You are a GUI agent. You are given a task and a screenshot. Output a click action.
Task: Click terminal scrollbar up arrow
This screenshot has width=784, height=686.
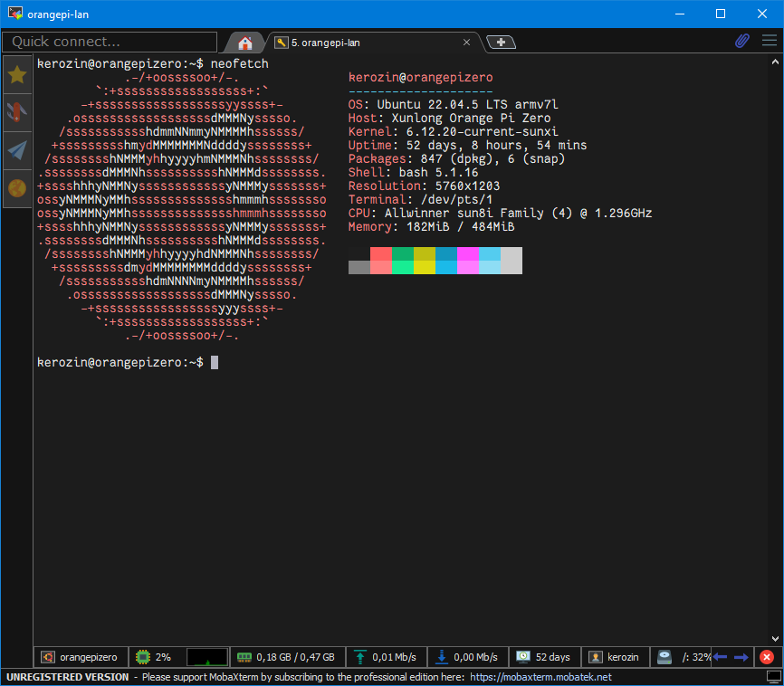coord(775,62)
